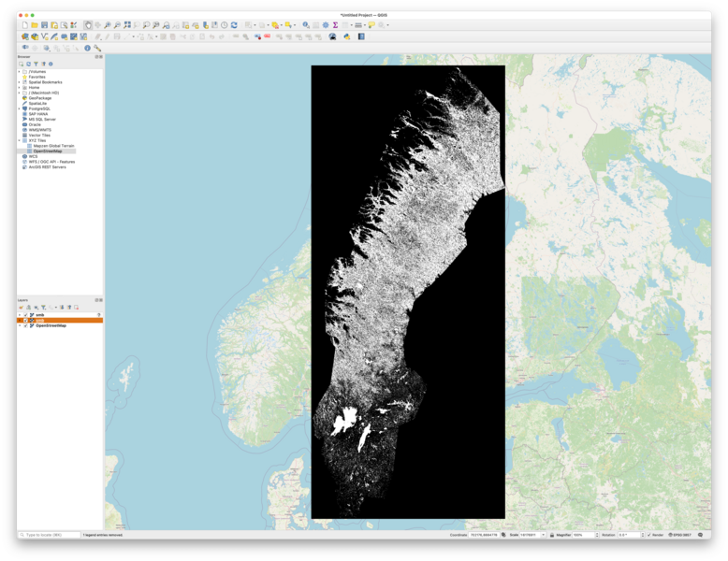This screenshot has width=728, height=561.
Task: Open the Processing Toolbox gear icon
Action: click(326, 25)
